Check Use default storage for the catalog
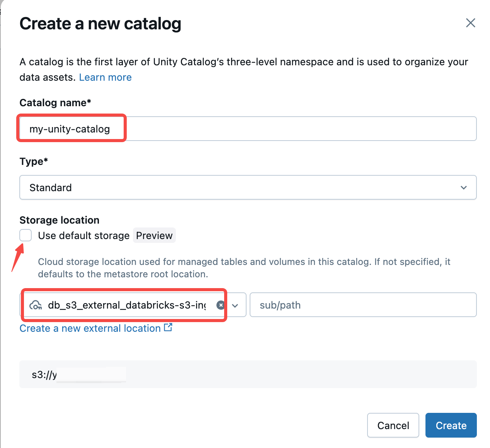The height and width of the screenshot is (448, 490). click(25, 235)
